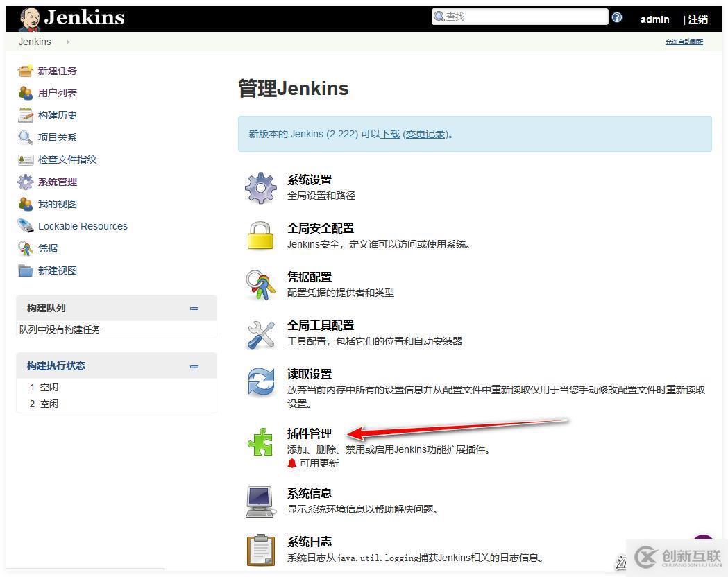Expand the breadcrumb arrow next to Jenkins
The width and height of the screenshot is (728, 577).
67,42
